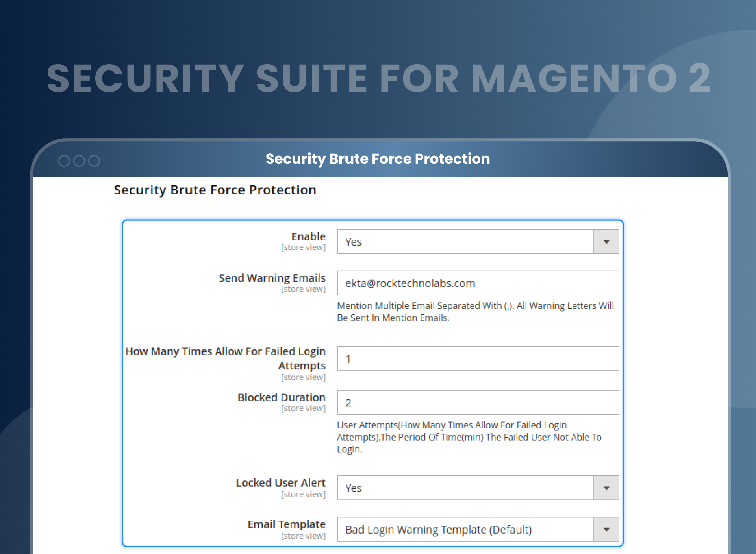Click Locked User Alert label
This screenshot has width=756, height=554.
pyautogui.click(x=280, y=482)
